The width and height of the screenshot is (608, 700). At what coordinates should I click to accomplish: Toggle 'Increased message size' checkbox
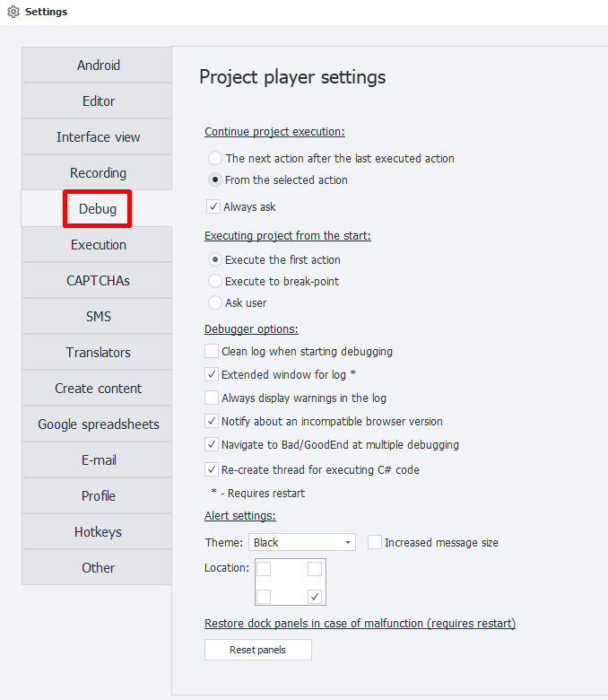pyautogui.click(x=375, y=542)
